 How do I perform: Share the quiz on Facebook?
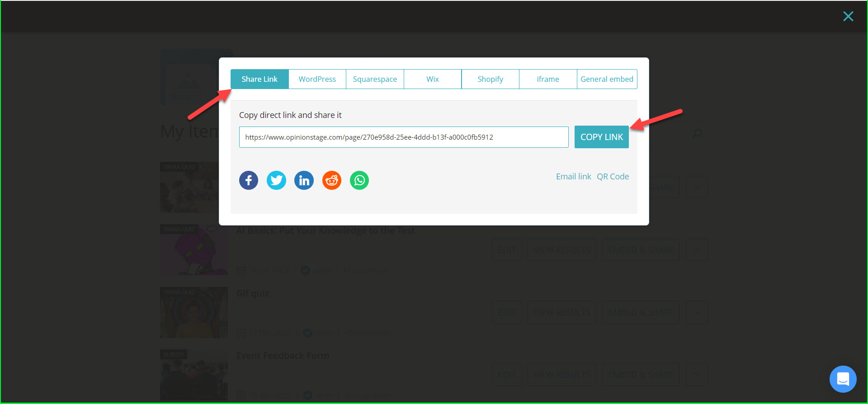tap(249, 180)
